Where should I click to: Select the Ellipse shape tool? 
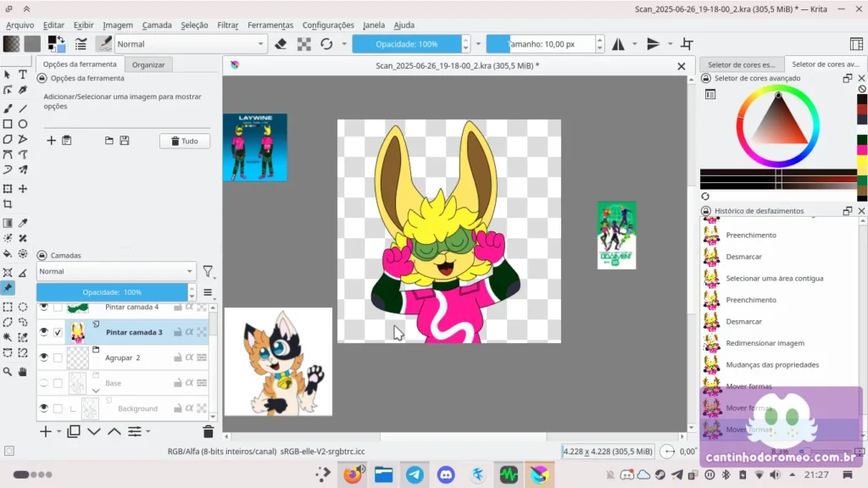(x=23, y=124)
